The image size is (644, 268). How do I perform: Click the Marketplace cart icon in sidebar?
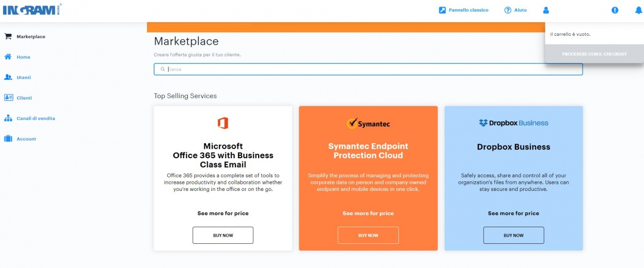8,36
